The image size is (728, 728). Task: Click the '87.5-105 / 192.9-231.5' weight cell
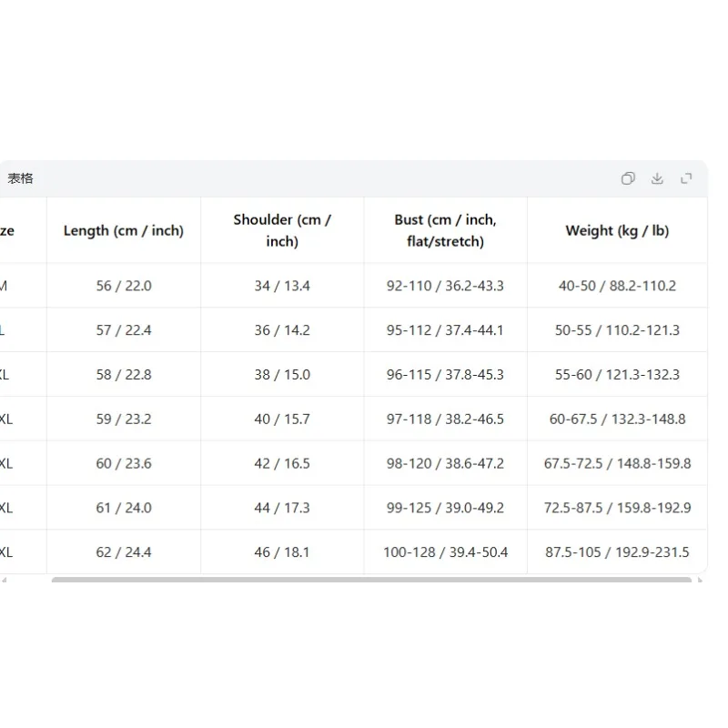pos(618,552)
